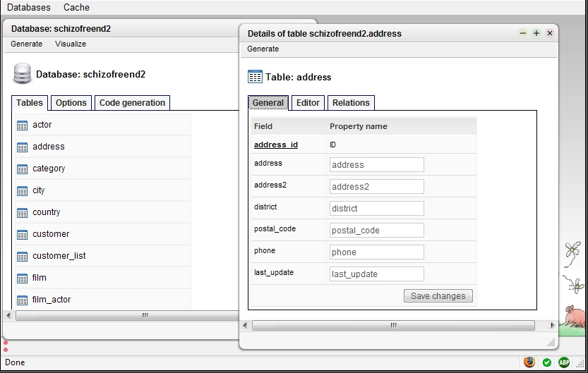This screenshot has height=373, width=588.
Task: Open the Code generation tab
Action: click(x=132, y=103)
